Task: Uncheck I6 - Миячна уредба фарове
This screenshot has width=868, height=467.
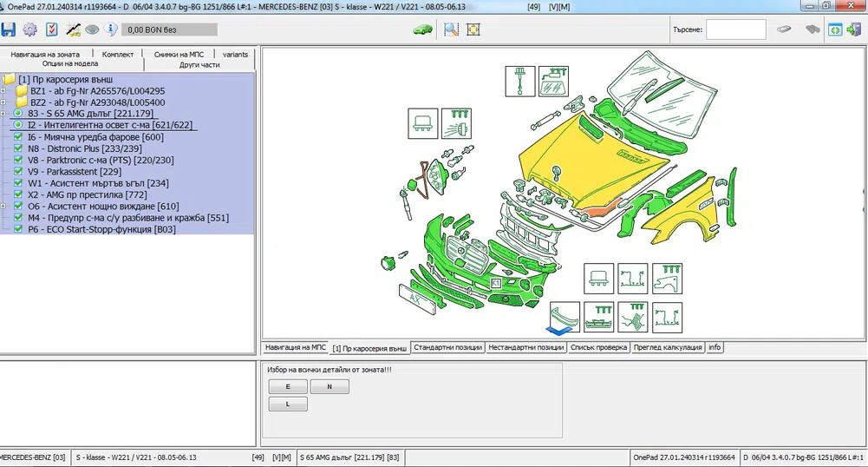Action: click(x=18, y=137)
